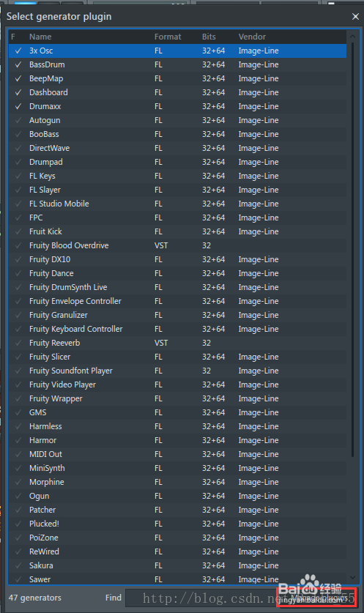
Task: Select Fruity Blood Overdrive VST plugin
Action: point(177,245)
